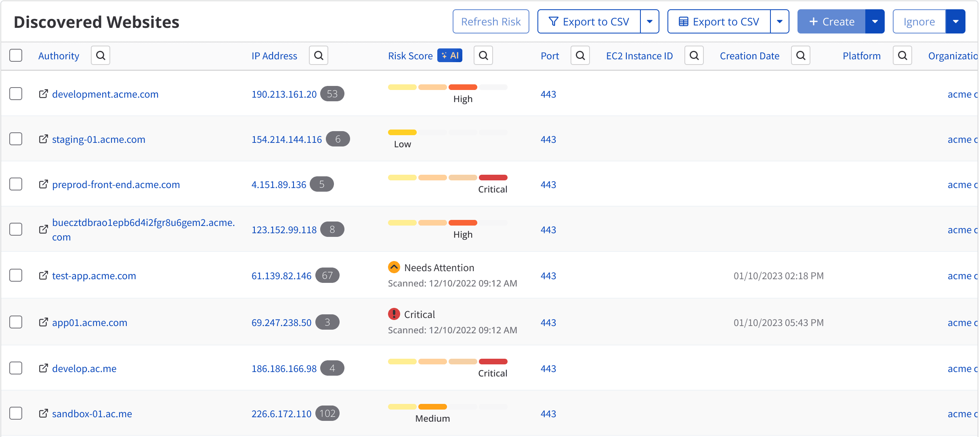The width and height of the screenshot is (980, 437).
Task: Click the Critical risk meter for preprod-front-end.acme.com
Action: (447, 178)
